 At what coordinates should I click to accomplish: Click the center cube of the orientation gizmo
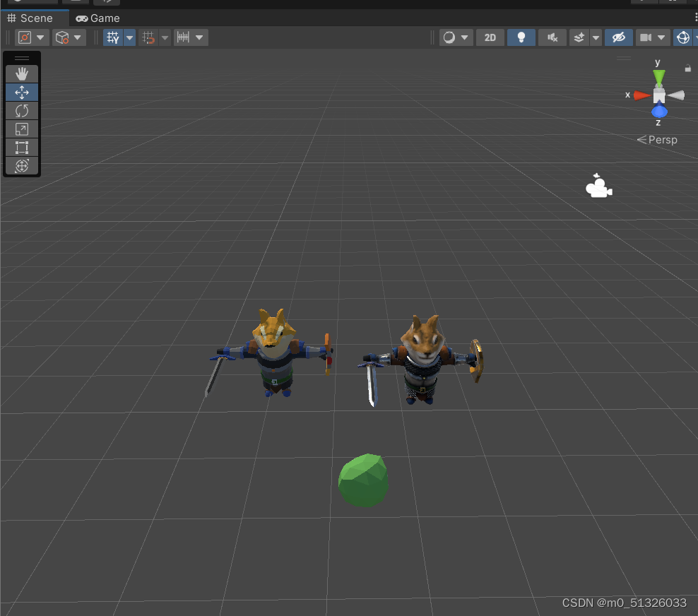tap(659, 95)
